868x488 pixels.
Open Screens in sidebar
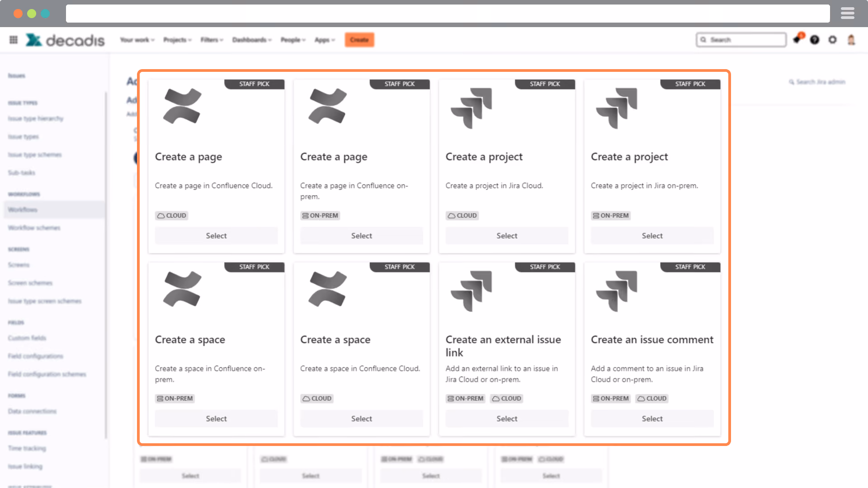point(19,265)
